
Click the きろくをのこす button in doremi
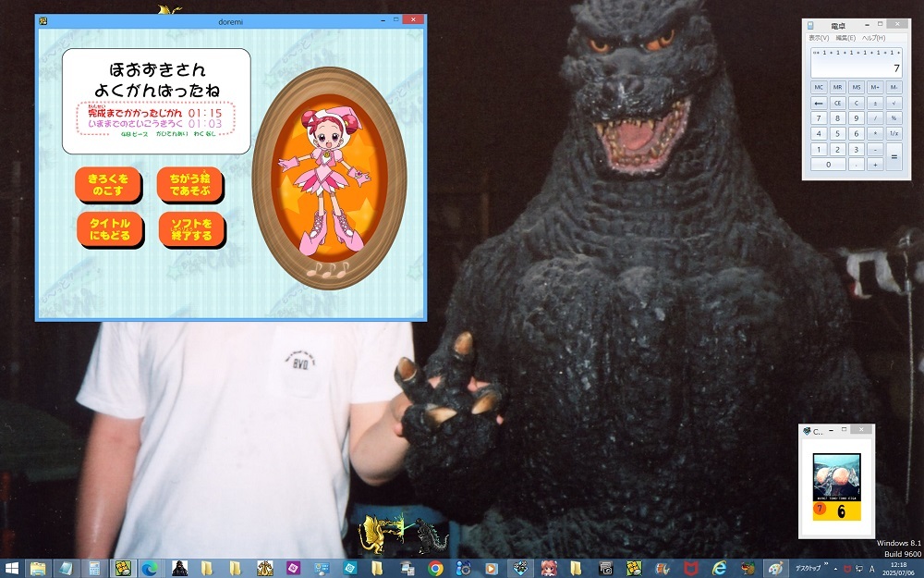coord(108,185)
